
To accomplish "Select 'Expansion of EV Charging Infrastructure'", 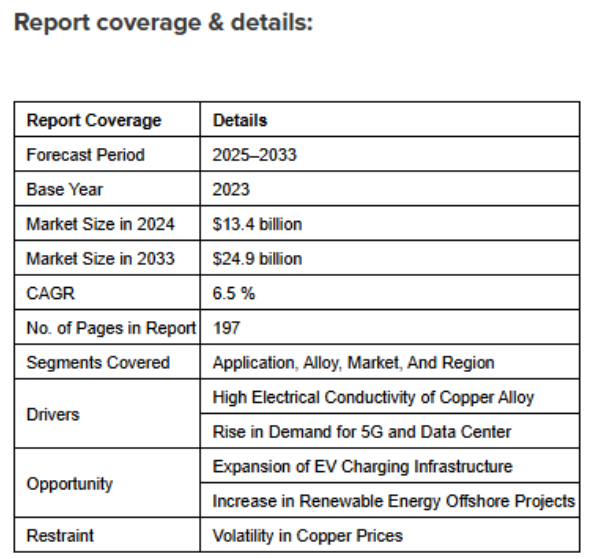I will (x=363, y=467).
